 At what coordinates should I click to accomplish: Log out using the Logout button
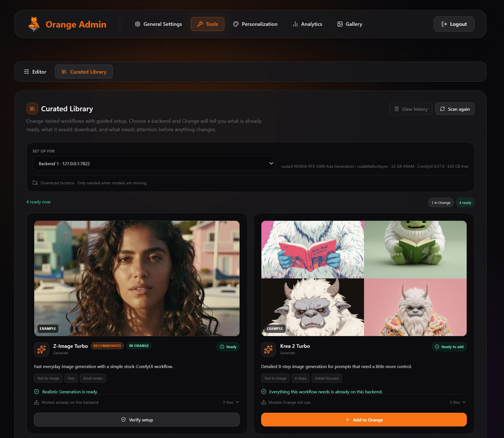(x=454, y=24)
